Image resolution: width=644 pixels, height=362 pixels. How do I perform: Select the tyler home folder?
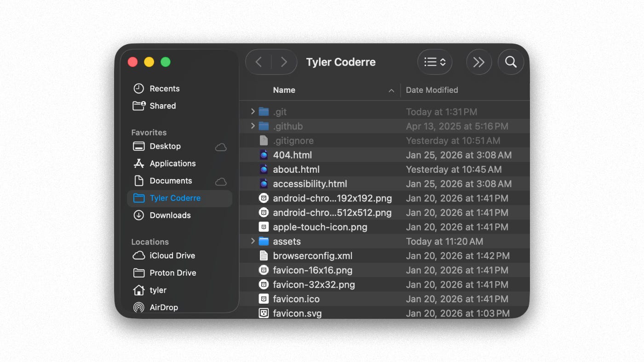[159, 290]
